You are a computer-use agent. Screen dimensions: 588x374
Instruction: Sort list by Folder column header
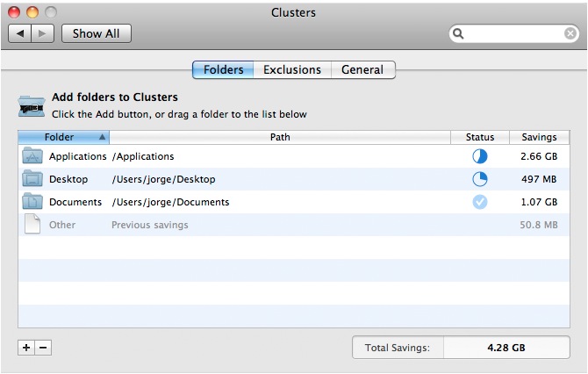click(x=63, y=137)
